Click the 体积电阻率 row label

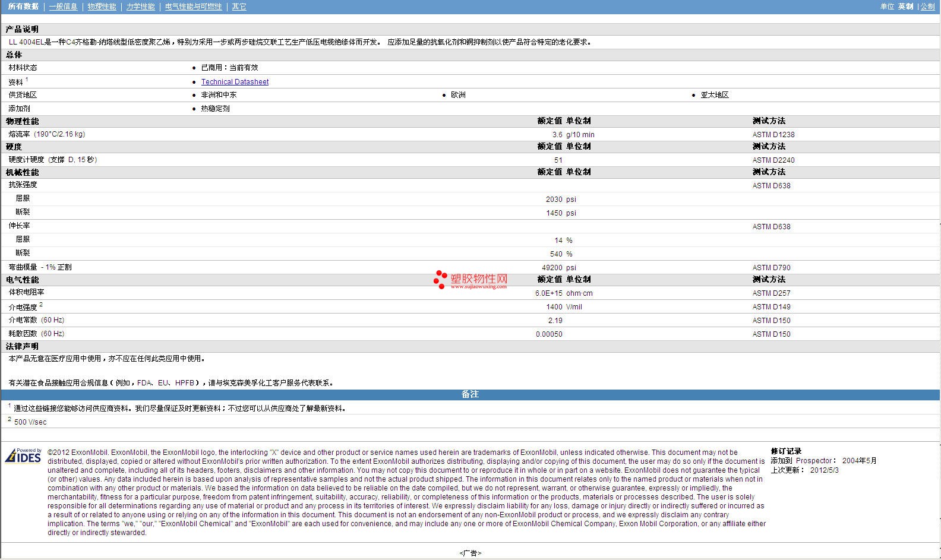coord(26,292)
